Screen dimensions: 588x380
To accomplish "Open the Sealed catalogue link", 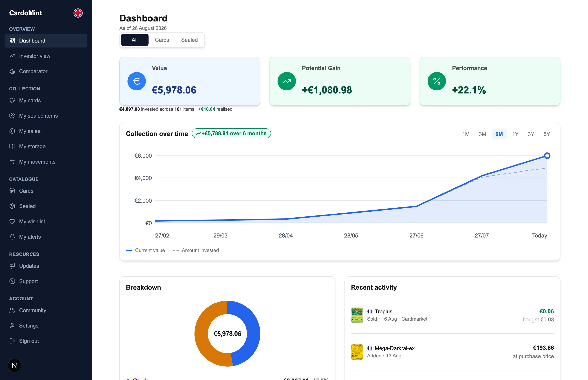I will [46, 206].
